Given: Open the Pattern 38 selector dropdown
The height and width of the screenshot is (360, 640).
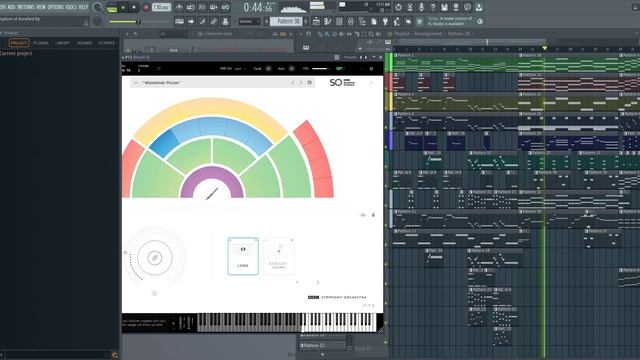Looking at the screenshot, I should coord(286,22).
